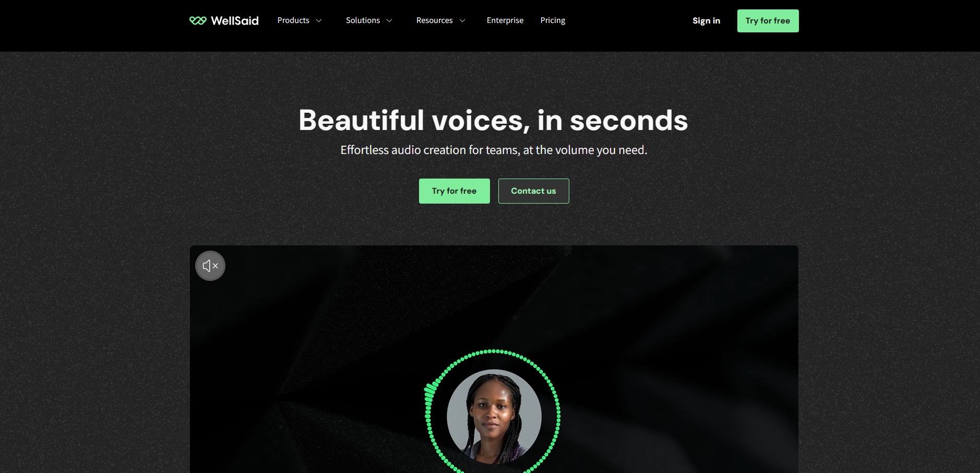Click the Contact us button

point(533,191)
